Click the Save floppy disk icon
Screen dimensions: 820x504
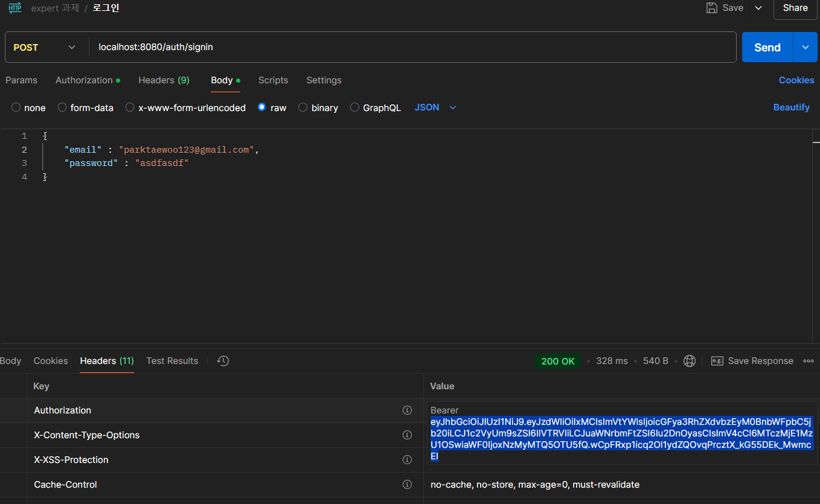pos(713,8)
